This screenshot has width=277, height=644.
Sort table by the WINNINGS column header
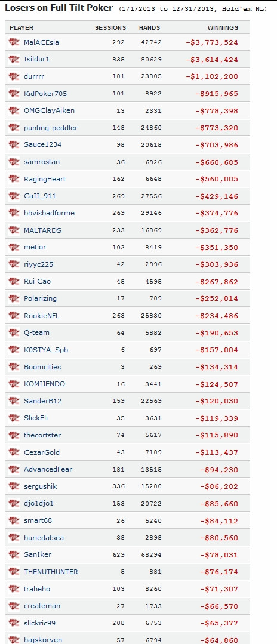point(223,28)
